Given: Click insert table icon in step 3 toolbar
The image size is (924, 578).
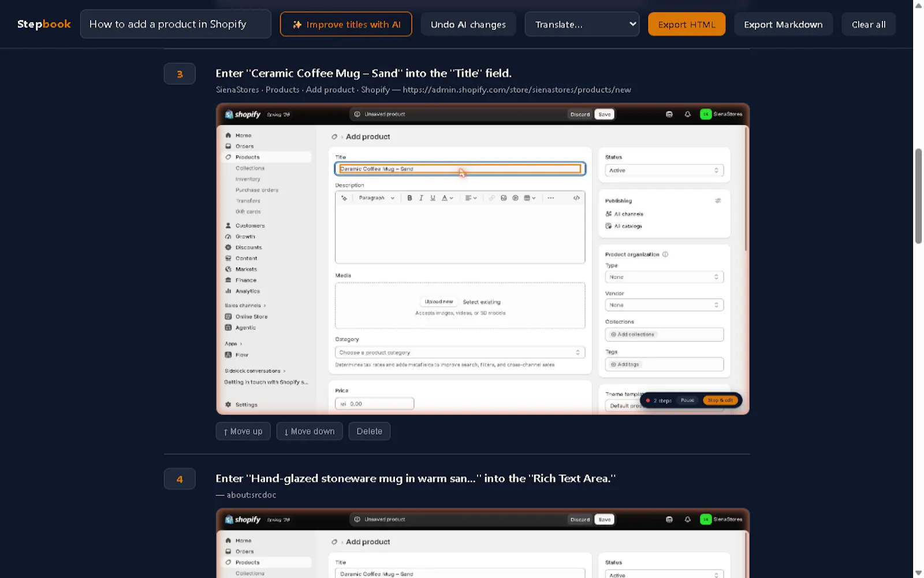Looking at the screenshot, I should [x=529, y=198].
